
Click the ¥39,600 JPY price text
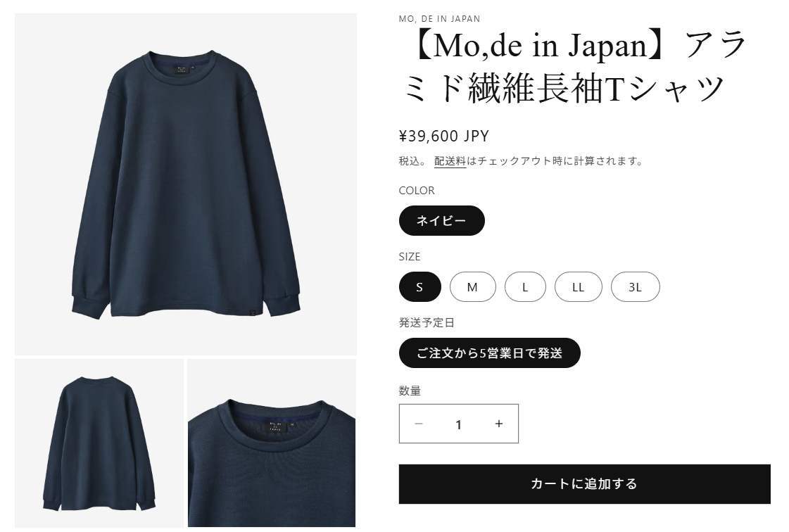(444, 136)
